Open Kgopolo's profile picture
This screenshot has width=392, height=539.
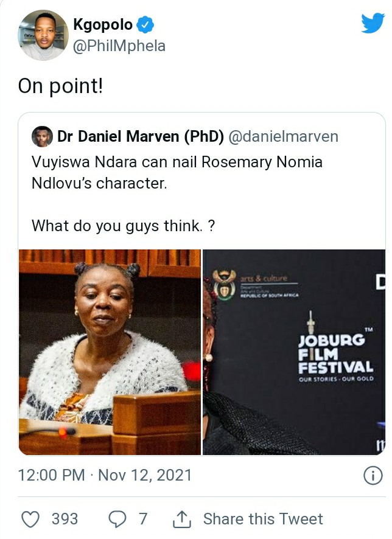pyautogui.click(x=43, y=35)
